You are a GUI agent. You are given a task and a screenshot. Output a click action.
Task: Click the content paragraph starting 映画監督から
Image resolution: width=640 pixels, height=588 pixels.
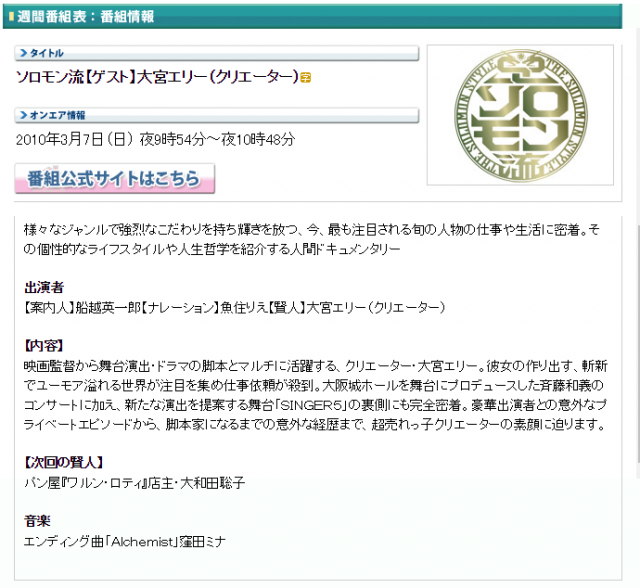click(316, 395)
